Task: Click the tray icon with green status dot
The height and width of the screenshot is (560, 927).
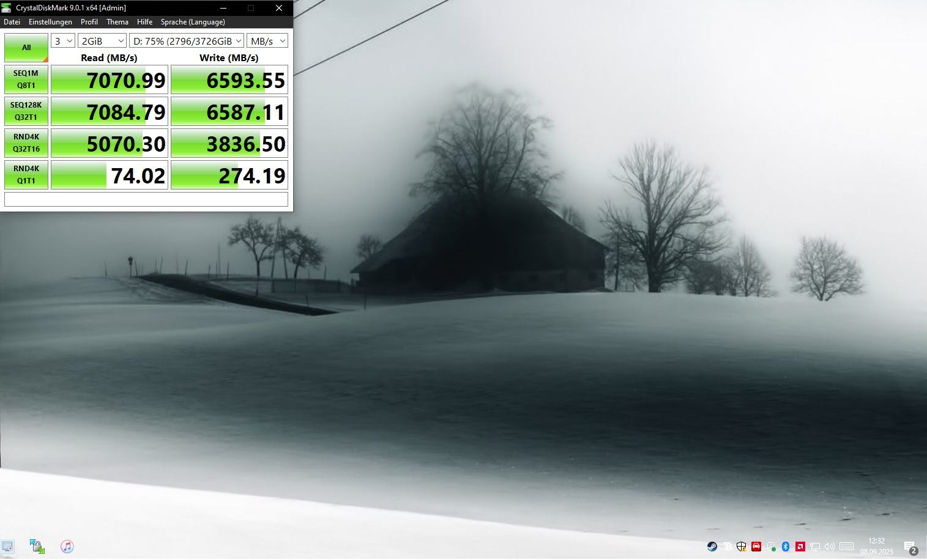Action: (771, 547)
